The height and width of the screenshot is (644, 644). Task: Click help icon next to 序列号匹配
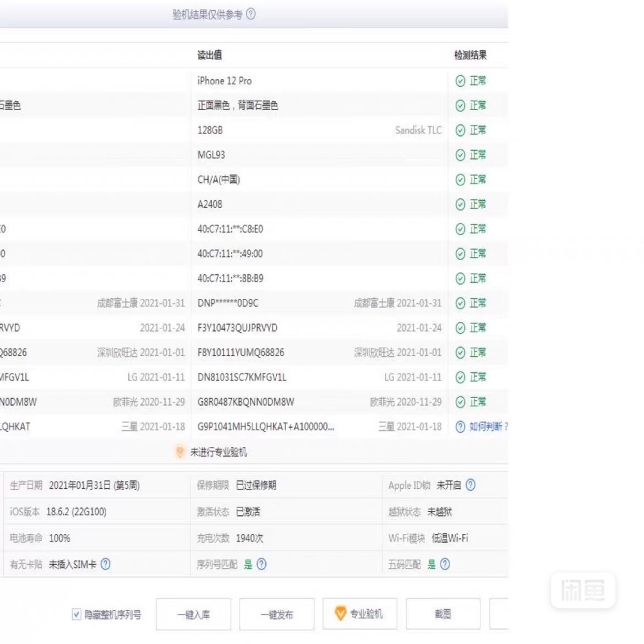(261, 564)
